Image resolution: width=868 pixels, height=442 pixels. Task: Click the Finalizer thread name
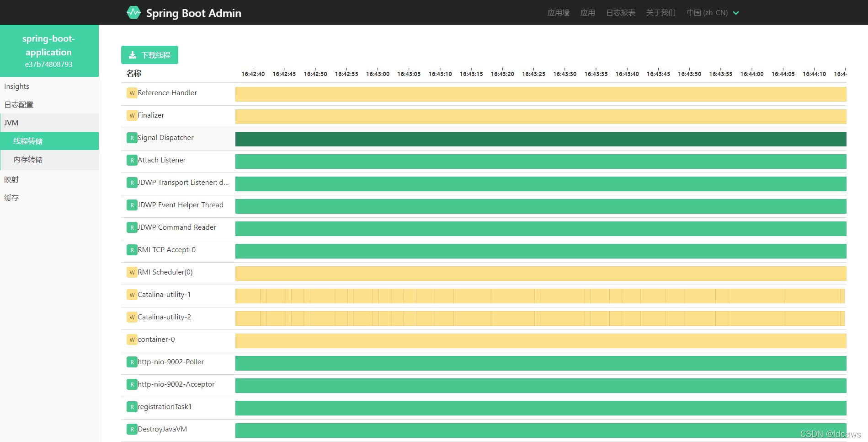(x=151, y=115)
